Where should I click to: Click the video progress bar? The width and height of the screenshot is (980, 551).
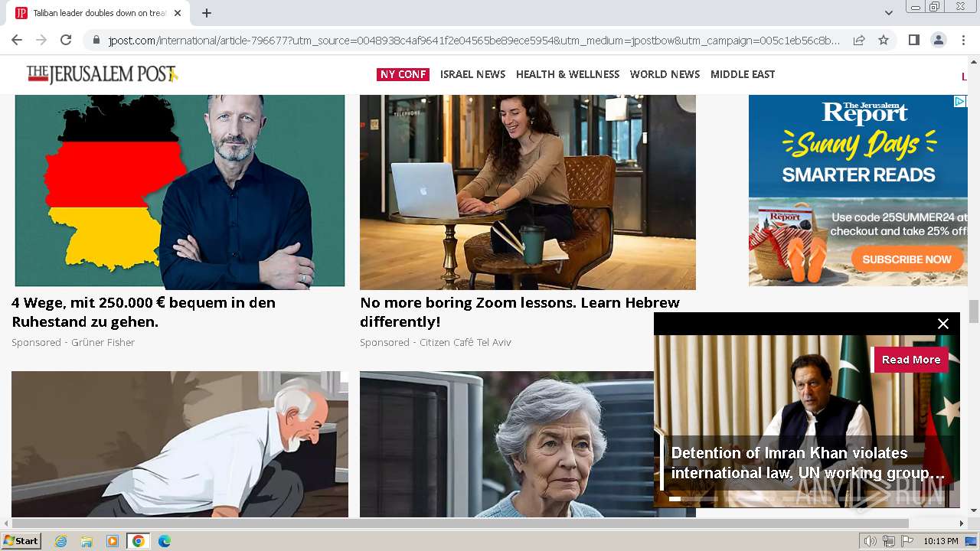806,499
